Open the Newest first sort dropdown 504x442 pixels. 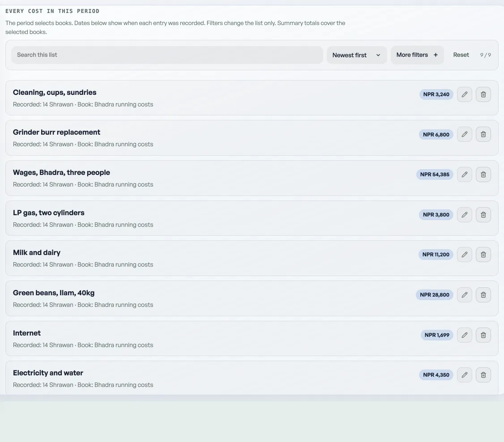[357, 55]
